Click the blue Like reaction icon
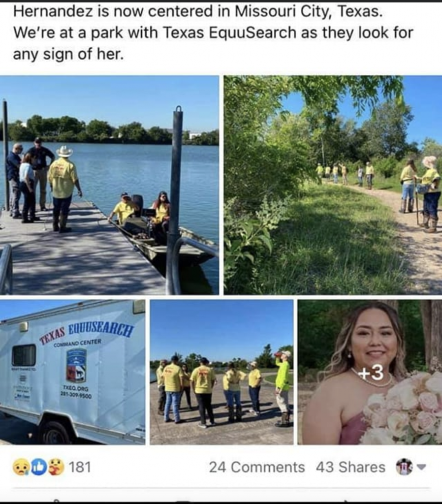 point(38,467)
